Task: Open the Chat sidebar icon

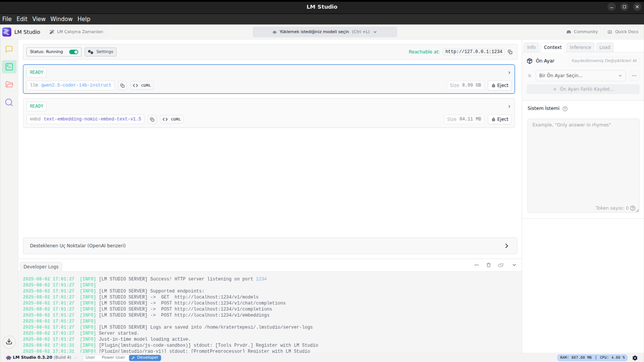Action: [9, 49]
